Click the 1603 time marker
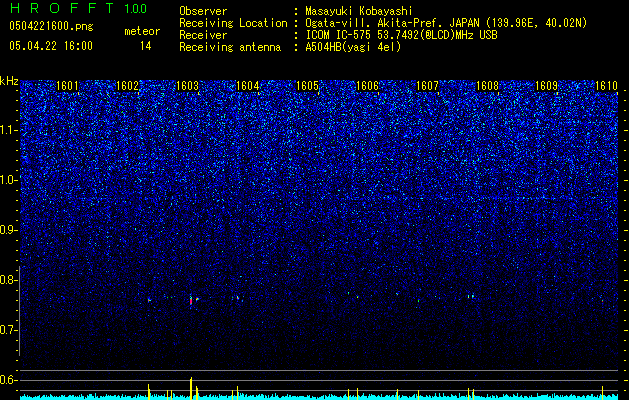The image size is (629, 400). point(187,86)
